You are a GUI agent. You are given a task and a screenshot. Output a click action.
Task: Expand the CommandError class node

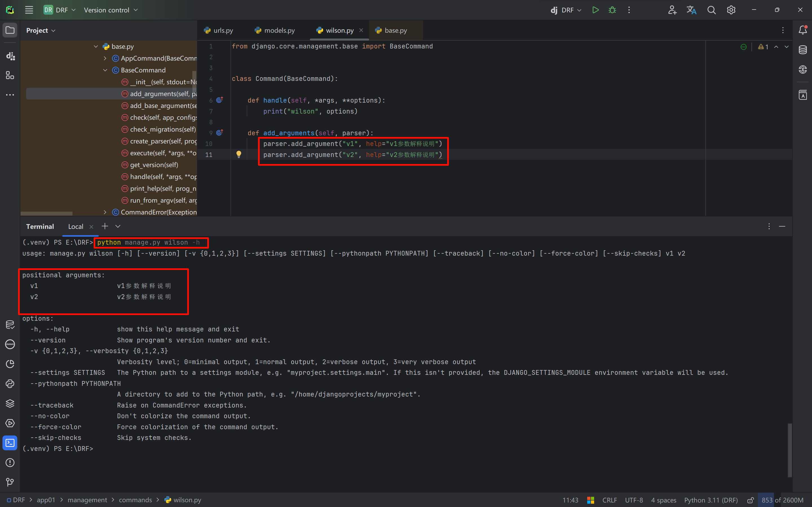pyautogui.click(x=105, y=212)
